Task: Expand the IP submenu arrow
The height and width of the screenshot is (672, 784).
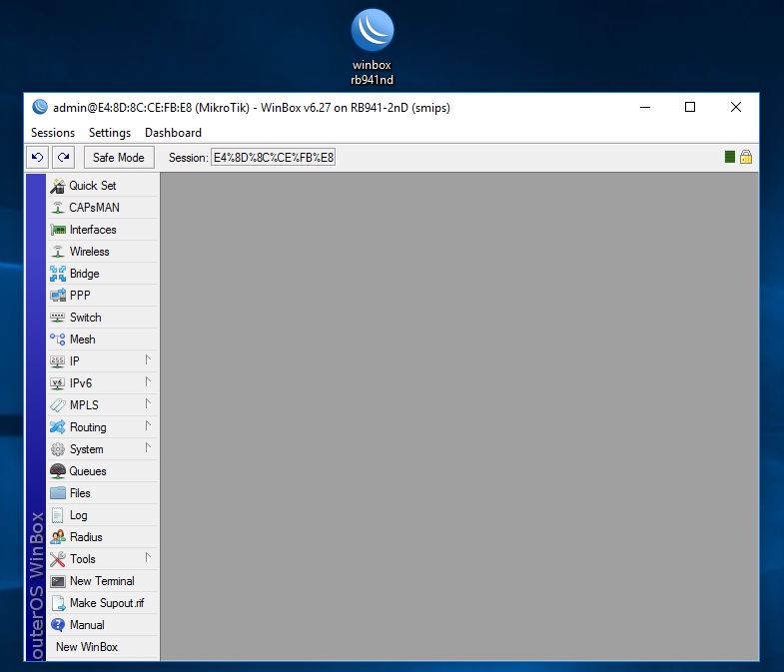Action: (148, 360)
